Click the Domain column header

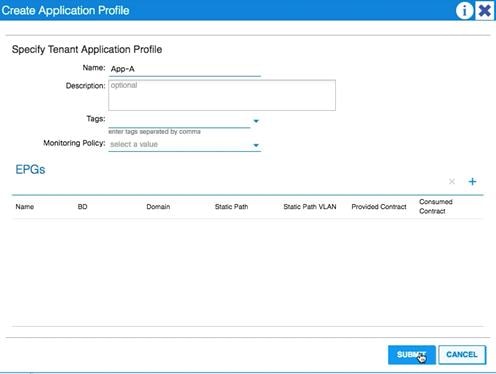pos(158,207)
